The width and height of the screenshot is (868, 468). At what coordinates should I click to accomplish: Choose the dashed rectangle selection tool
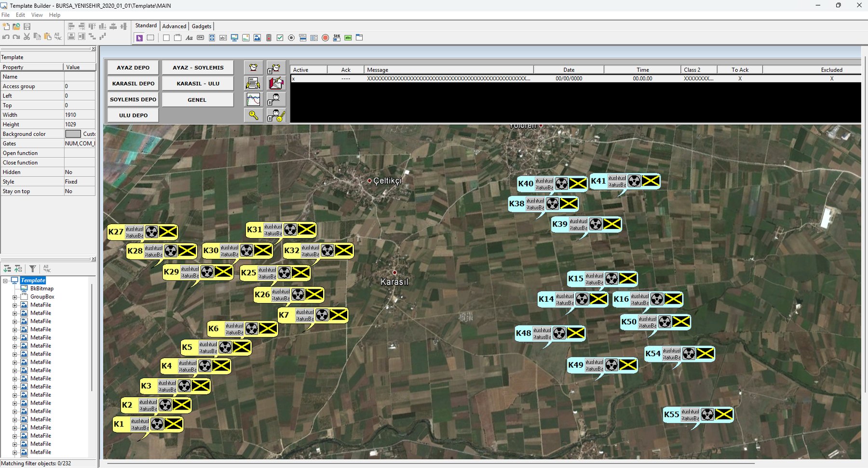(x=150, y=38)
